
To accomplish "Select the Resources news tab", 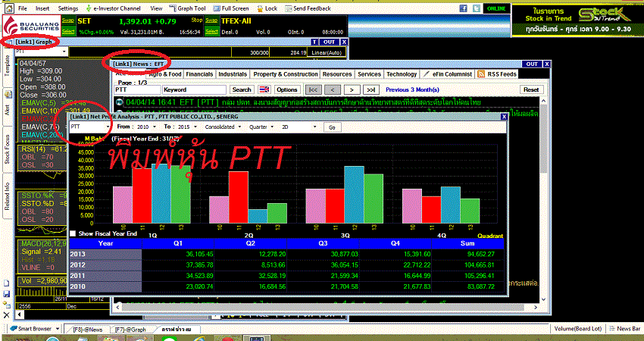I will click(x=337, y=74).
